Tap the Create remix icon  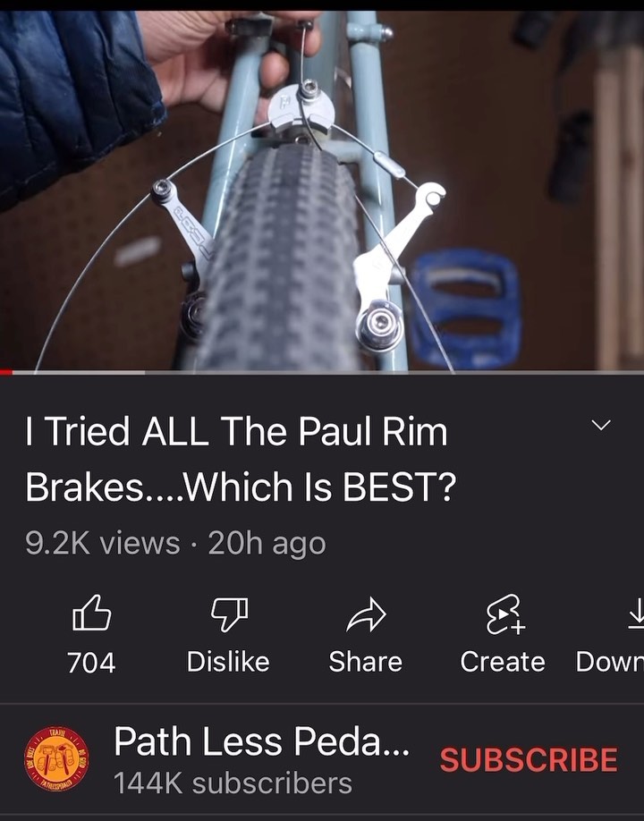[504, 614]
